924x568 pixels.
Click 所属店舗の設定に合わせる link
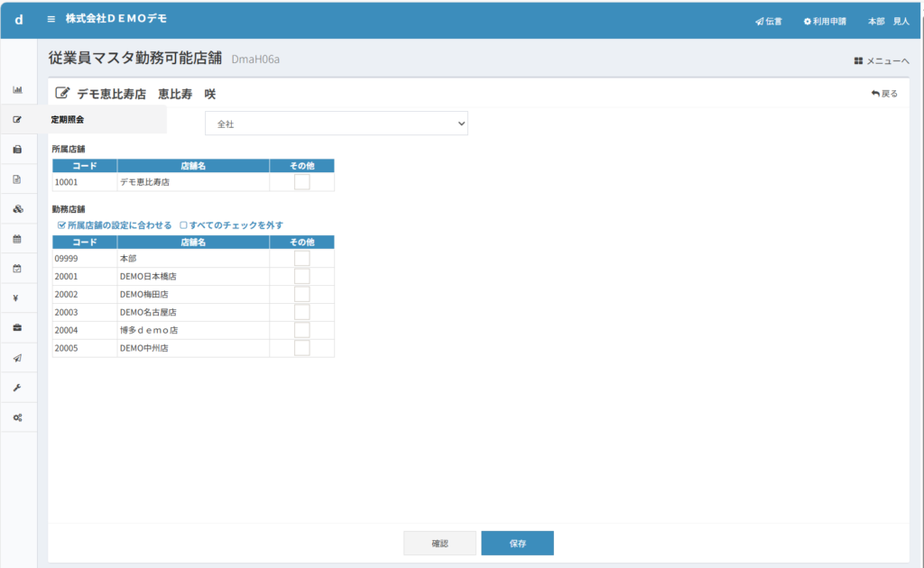pyautogui.click(x=114, y=225)
